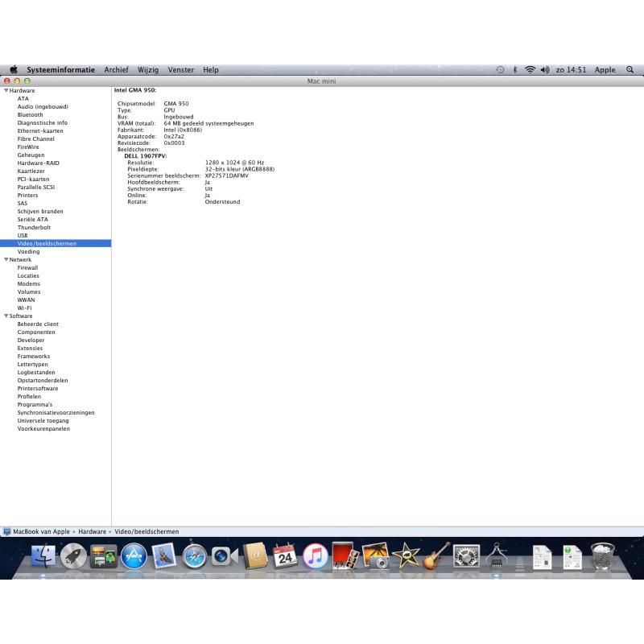
Task: Click the Intel GMA 950 heading
Action: pos(135,90)
